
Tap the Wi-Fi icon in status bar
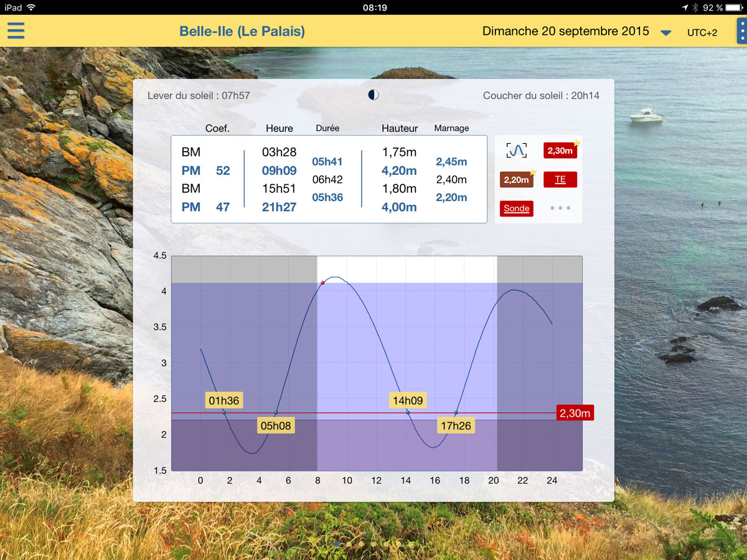31,7
